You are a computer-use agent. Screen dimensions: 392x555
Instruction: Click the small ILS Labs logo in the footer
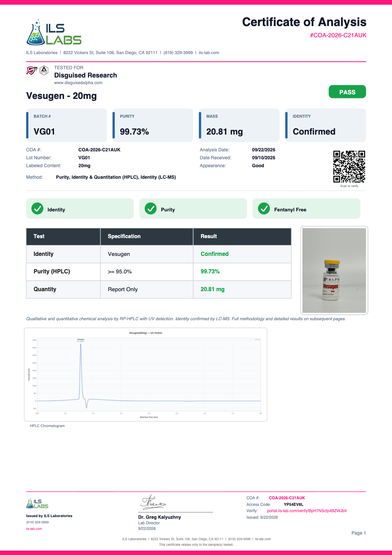coord(37,503)
